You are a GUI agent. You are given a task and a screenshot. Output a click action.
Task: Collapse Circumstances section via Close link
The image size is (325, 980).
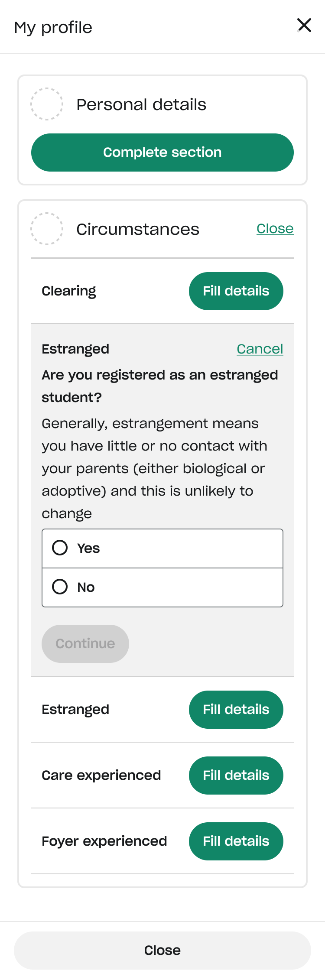pyautogui.click(x=275, y=228)
